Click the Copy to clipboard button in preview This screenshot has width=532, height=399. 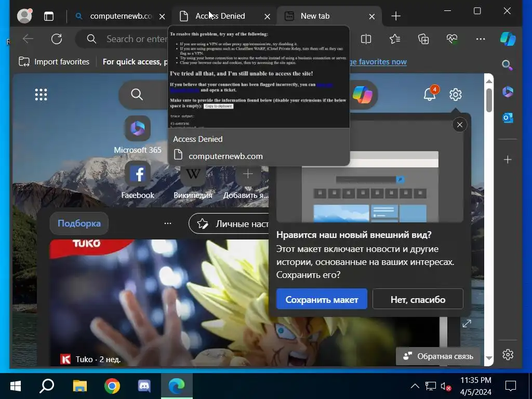click(x=219, y=106)
